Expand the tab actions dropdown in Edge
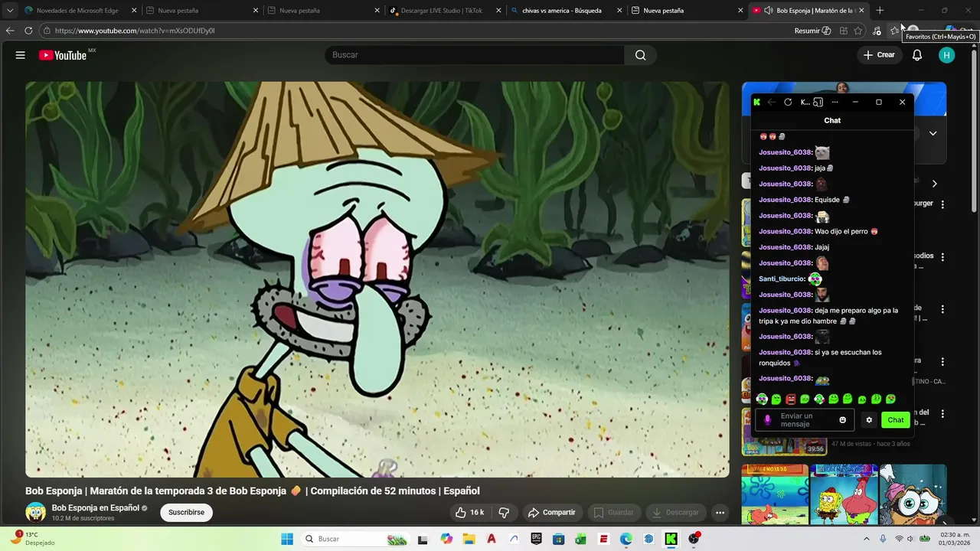The width and height of the screenshot is (980, 551). tap(10, 11)
